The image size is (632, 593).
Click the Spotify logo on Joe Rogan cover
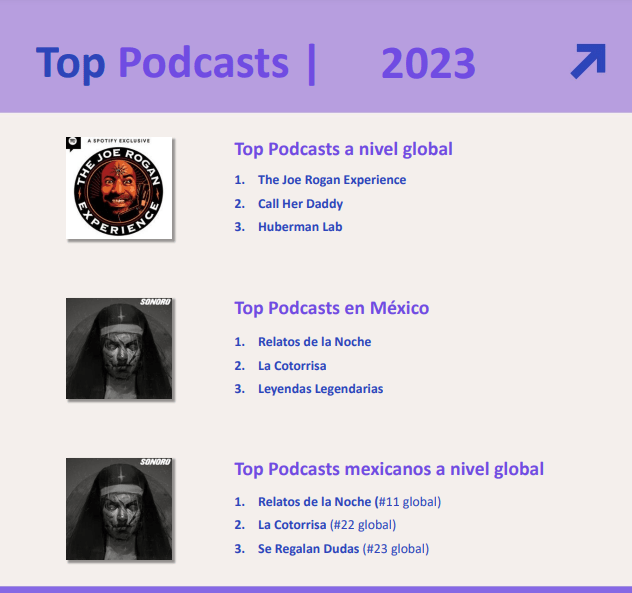pyautogui.click(x=73, y=143)
